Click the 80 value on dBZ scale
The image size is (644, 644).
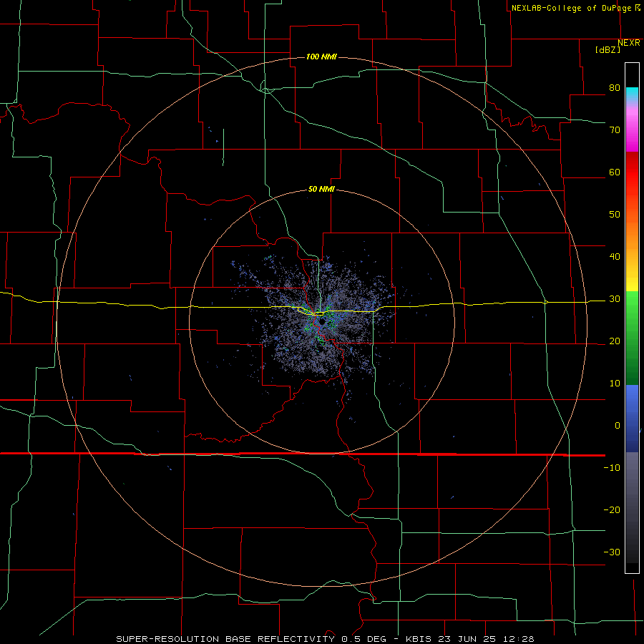615,87
